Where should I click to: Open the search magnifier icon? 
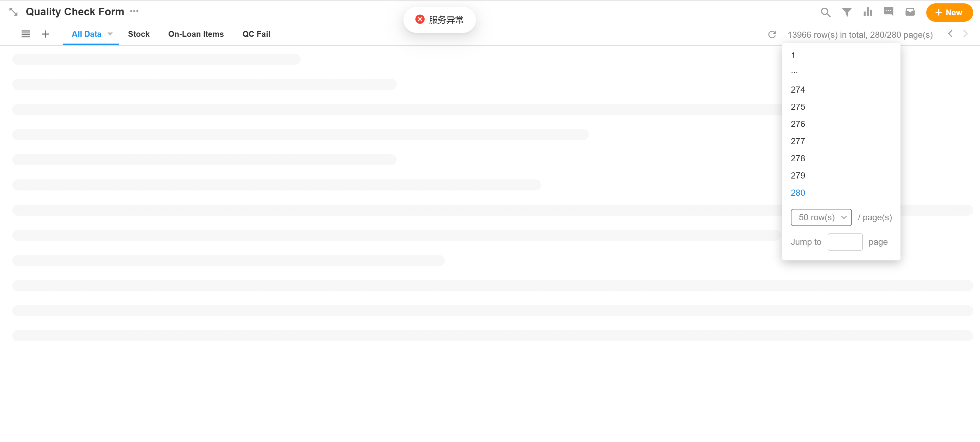point(825,13)
